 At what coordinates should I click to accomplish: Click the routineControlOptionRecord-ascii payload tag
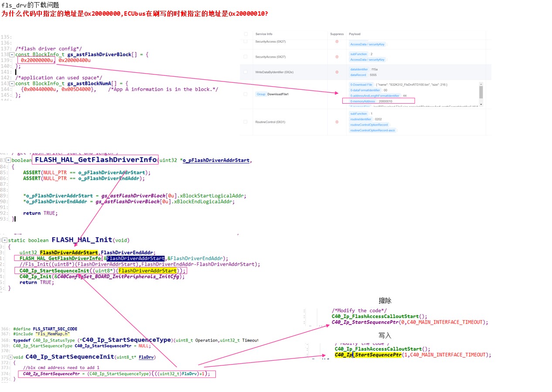point(373,130)
